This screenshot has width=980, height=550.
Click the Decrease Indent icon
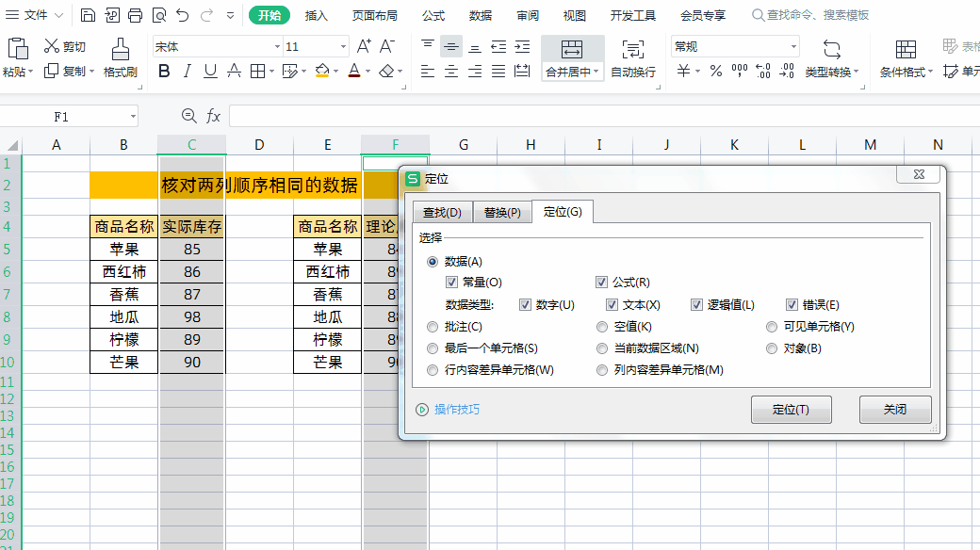point(498,46)
